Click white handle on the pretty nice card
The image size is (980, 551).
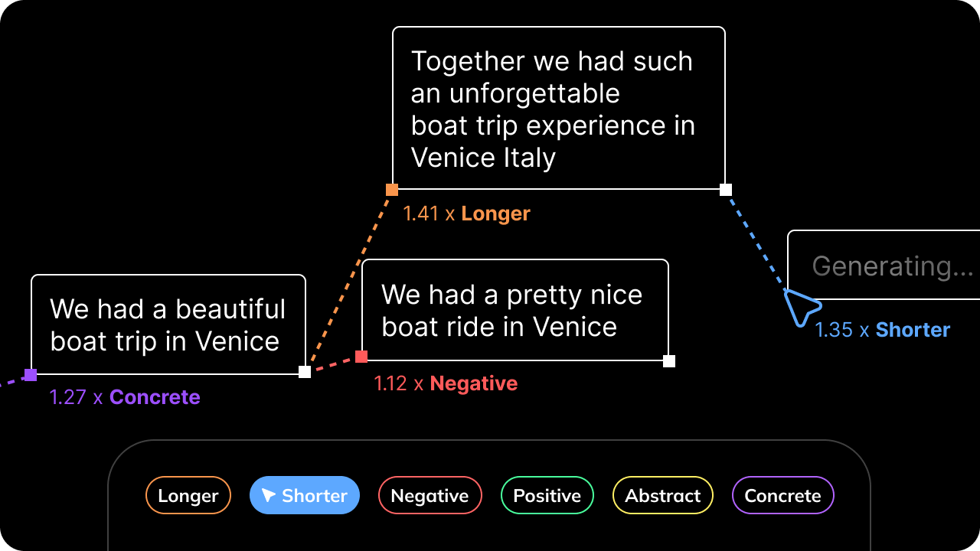tap(669, 361)
